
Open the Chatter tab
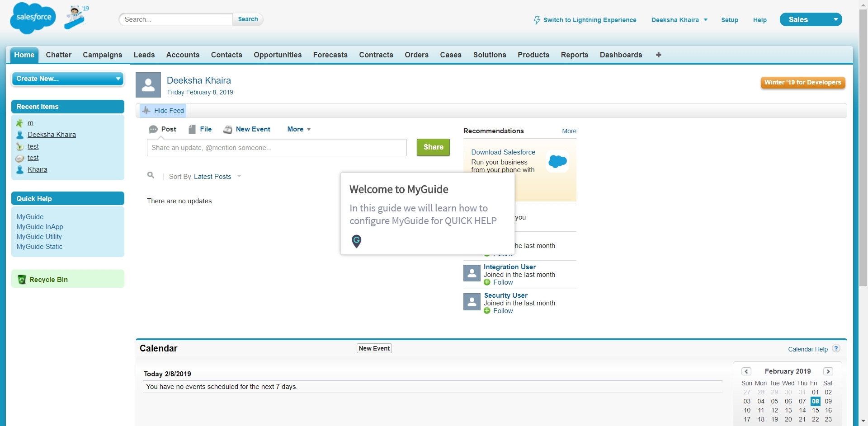click(x=59, y=55)
